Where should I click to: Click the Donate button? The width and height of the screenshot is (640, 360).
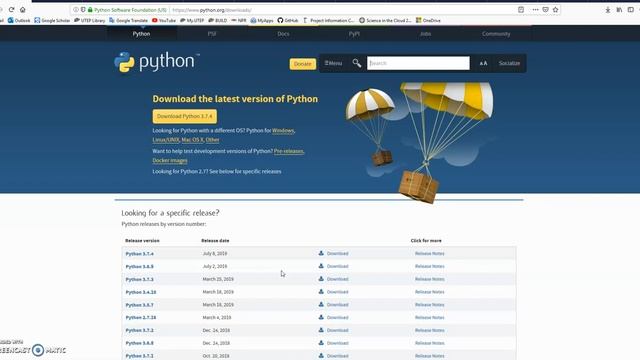(303, 64)
